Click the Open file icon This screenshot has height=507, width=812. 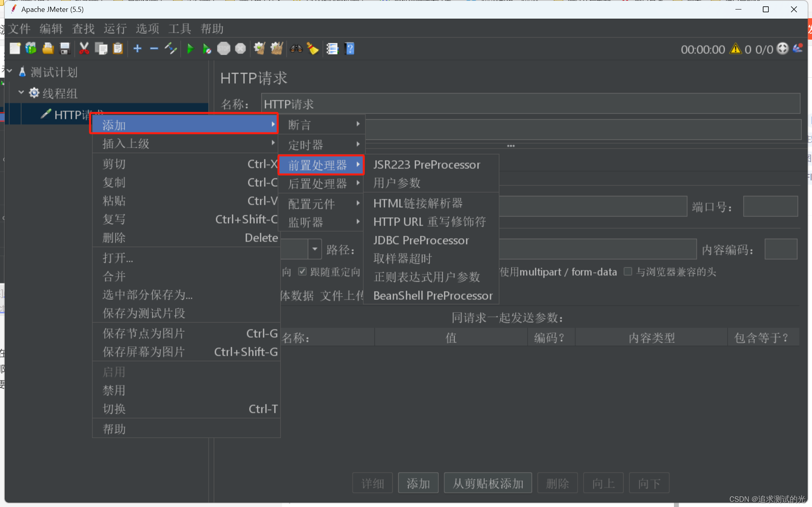[48, 48]
